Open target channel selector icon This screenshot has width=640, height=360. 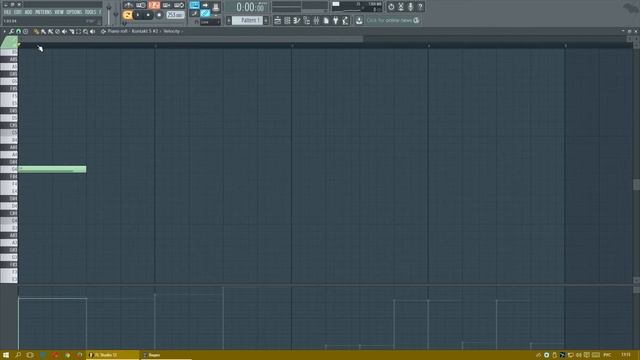point(103,31)
